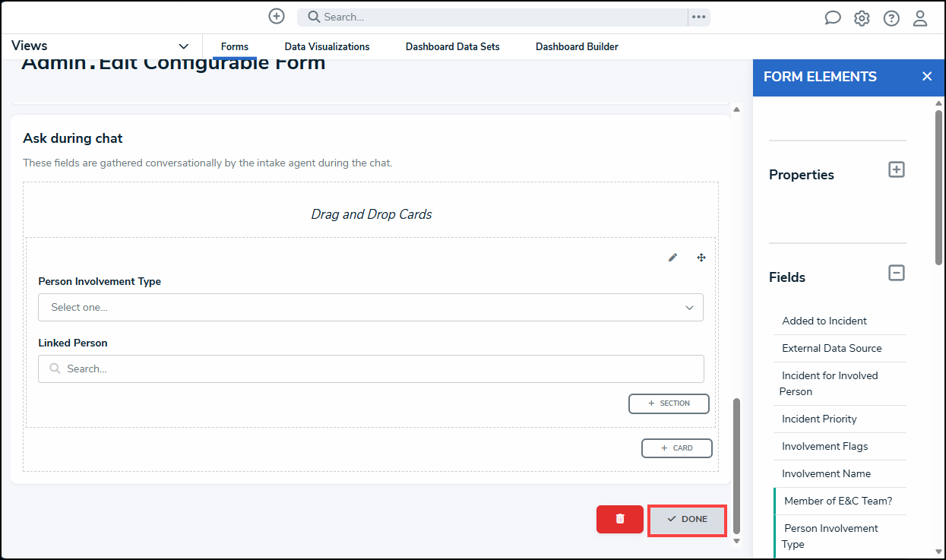Viewport: 946px width, 560px height.
Task: Open the help question mark icon
Action: [891, 18]
